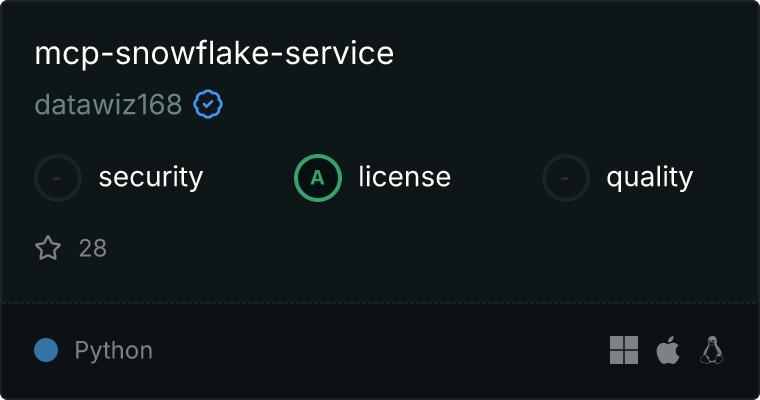Open the license label text

[x=405, y=176]
